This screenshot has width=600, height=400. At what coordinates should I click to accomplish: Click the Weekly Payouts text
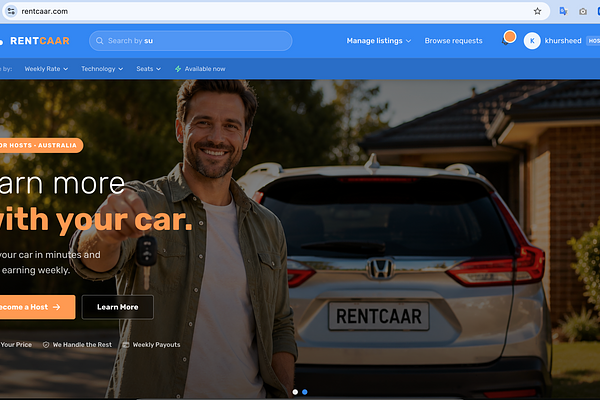pos(156,345)
